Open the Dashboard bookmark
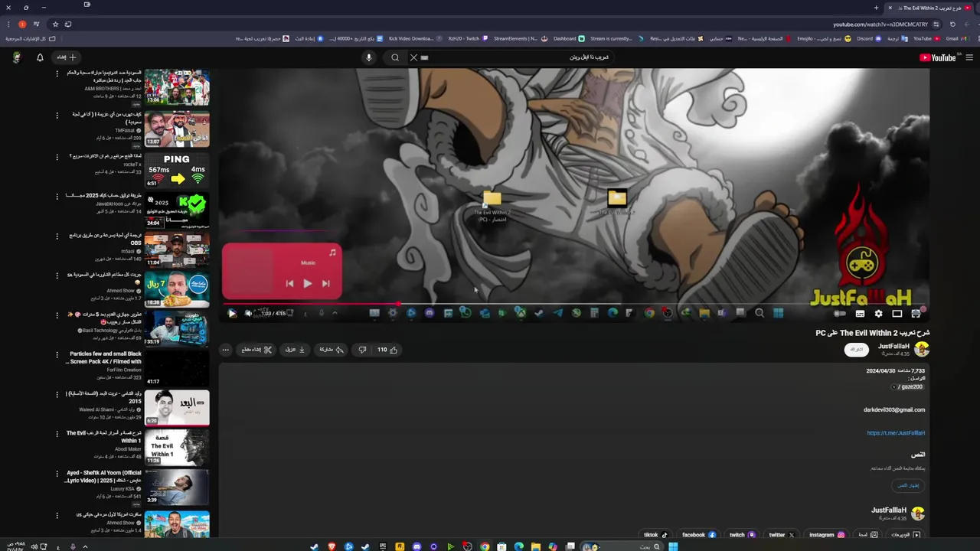 (x=569, y=38)
